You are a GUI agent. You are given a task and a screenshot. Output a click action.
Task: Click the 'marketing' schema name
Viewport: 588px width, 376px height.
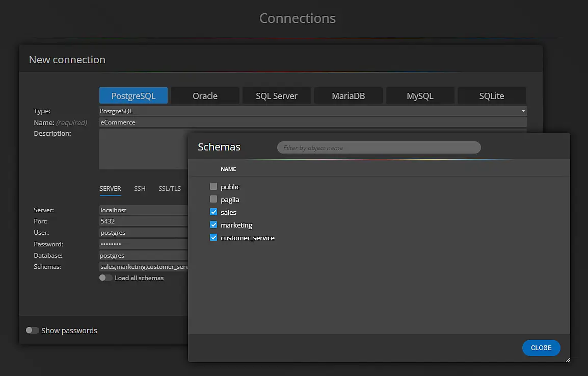(236, 225)
